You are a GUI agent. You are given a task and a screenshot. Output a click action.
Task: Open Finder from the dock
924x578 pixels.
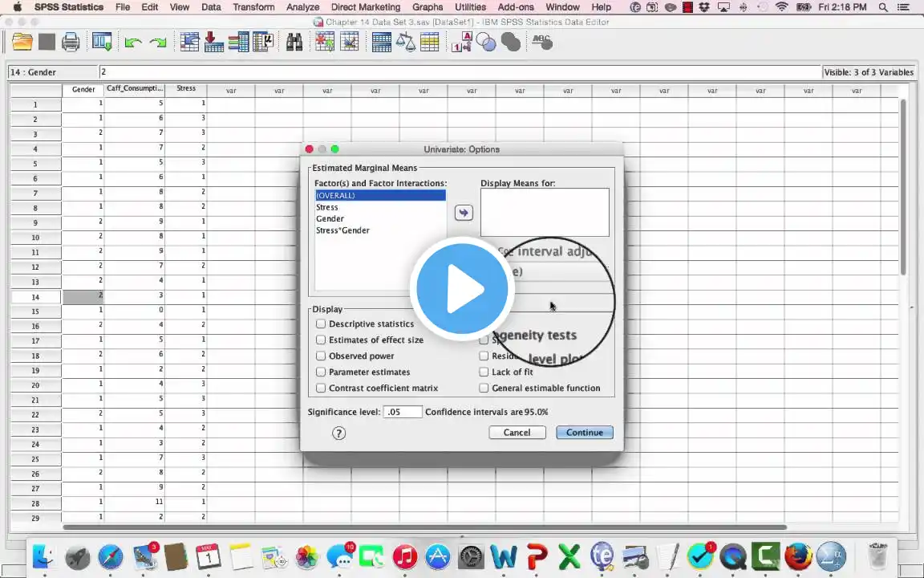point(43,557)
